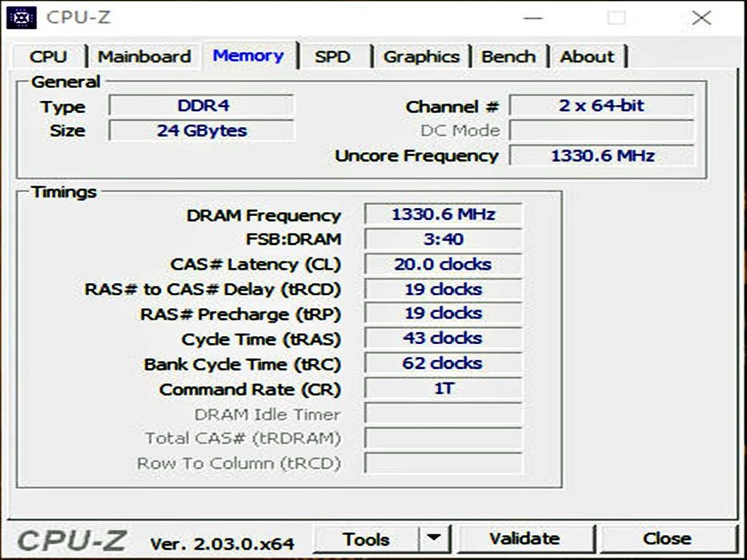Screen dimensions: 747x560
Task: Click the 2 x 64-bit channel value
Action: [x=602, y=106]
